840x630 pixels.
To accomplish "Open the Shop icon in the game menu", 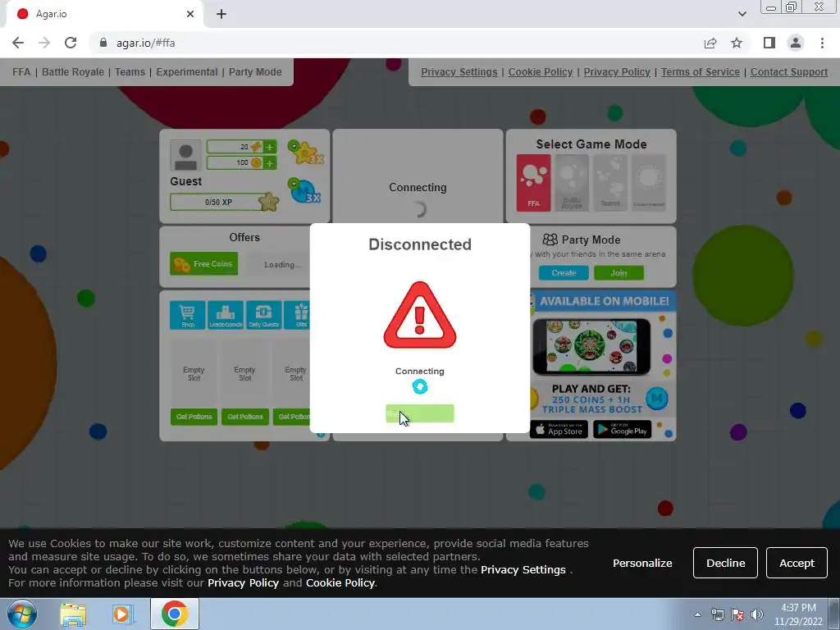I will 188,315.
